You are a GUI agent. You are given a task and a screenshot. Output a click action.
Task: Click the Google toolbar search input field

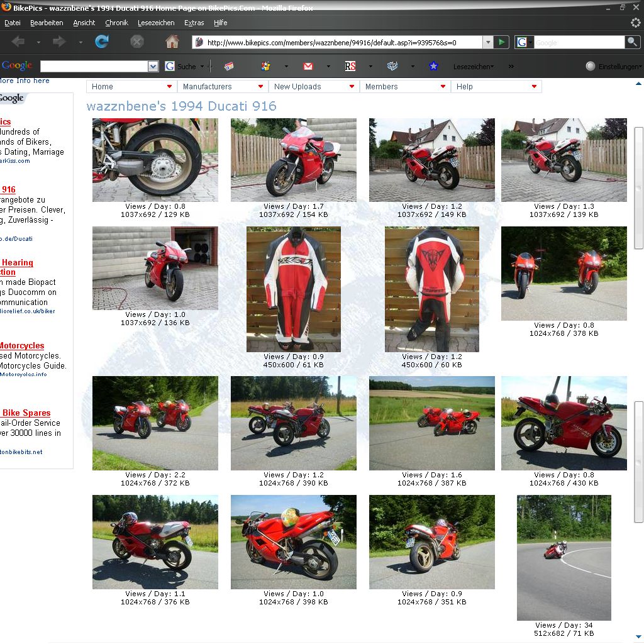[x=94, y=66]
